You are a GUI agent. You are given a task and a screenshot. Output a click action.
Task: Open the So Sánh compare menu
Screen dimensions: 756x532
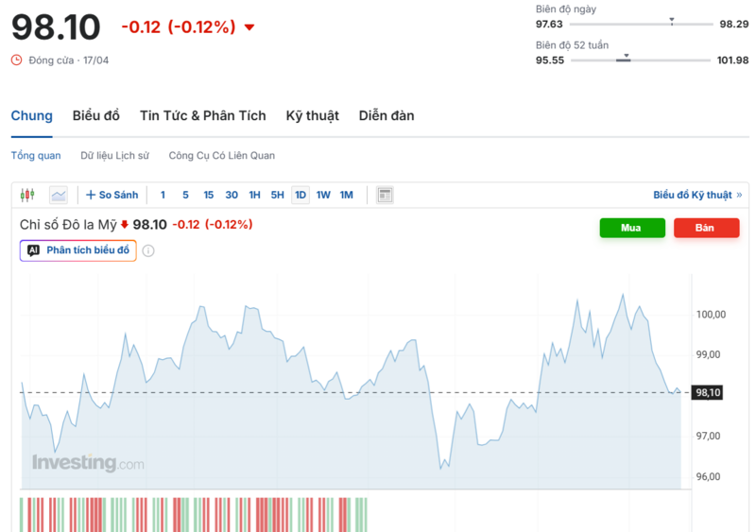112,195
